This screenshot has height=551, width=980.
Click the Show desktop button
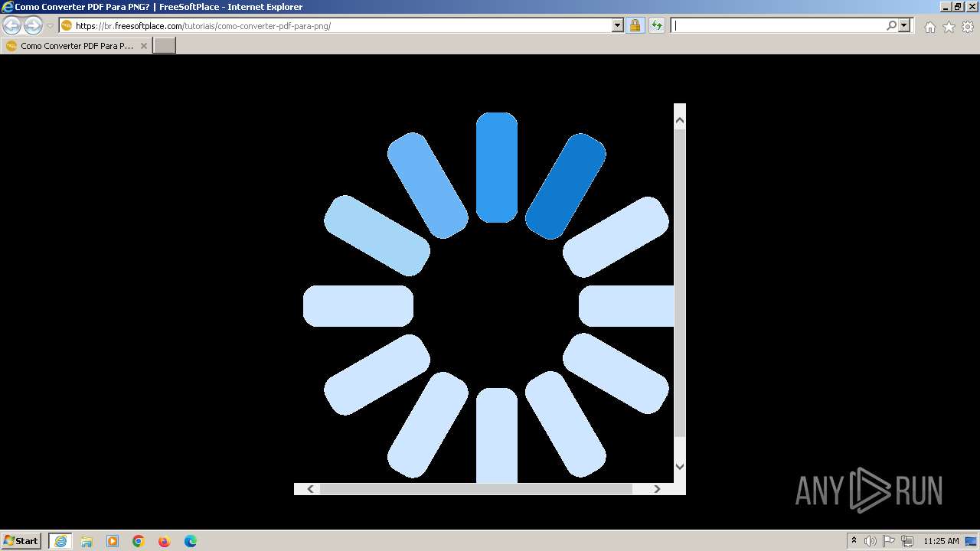pyautogui.click(x=972, y=541)
